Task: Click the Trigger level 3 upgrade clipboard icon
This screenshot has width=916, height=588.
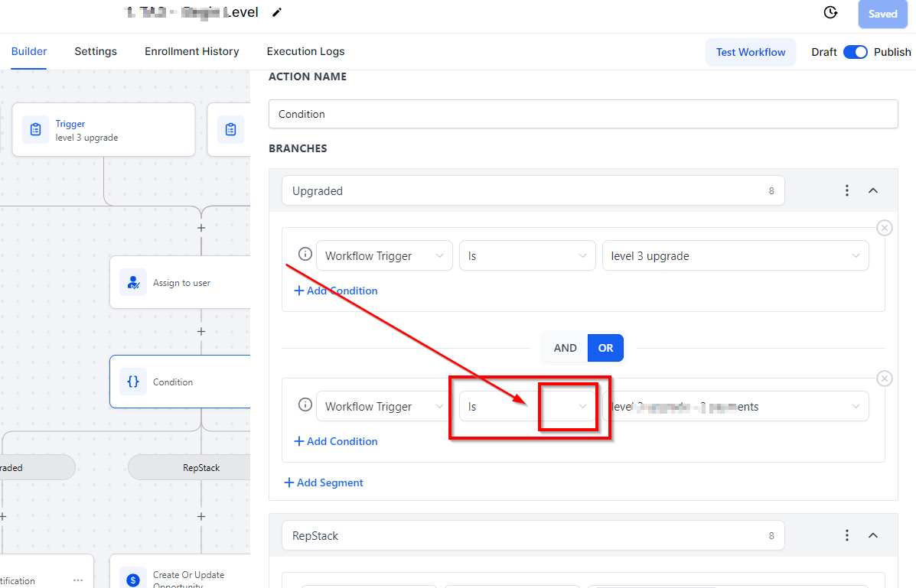Action: [36, 130]
